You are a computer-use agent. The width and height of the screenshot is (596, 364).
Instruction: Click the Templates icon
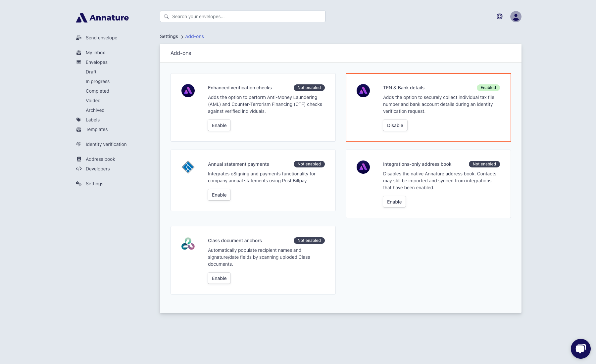tap(79, 129)
